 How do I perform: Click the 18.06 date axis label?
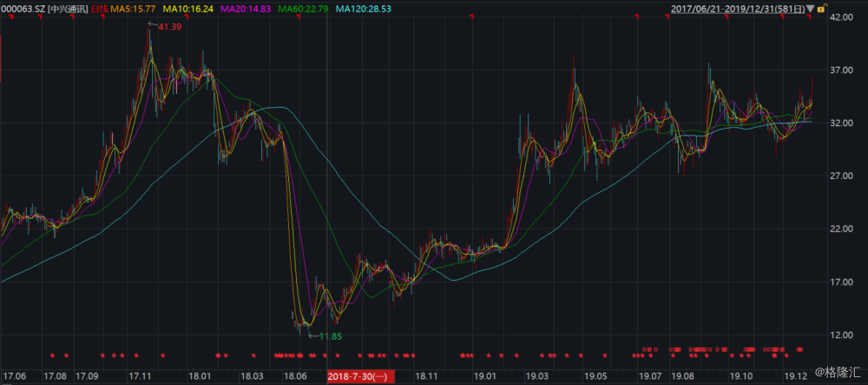(x=297, y=376)
